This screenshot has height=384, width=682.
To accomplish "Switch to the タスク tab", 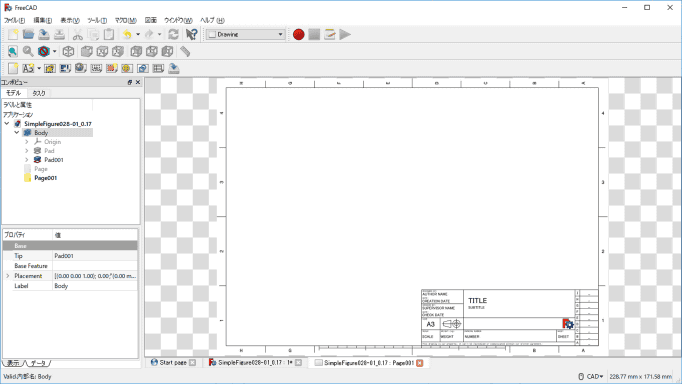I will pyautogui.click(x=39, y=93).
